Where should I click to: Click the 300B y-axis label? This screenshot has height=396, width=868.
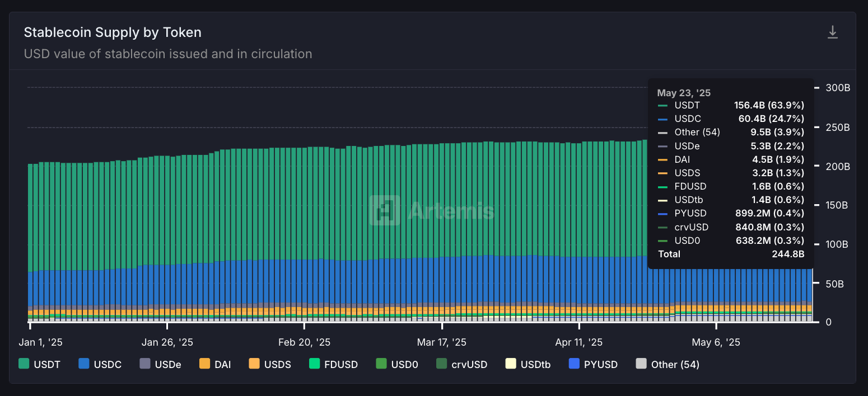pyautogui.click(x=838, y=88)
